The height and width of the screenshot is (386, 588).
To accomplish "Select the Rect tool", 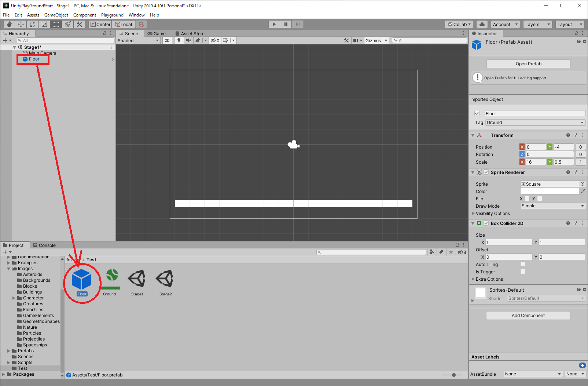I will pyautogui.click(x=56, y=24).
